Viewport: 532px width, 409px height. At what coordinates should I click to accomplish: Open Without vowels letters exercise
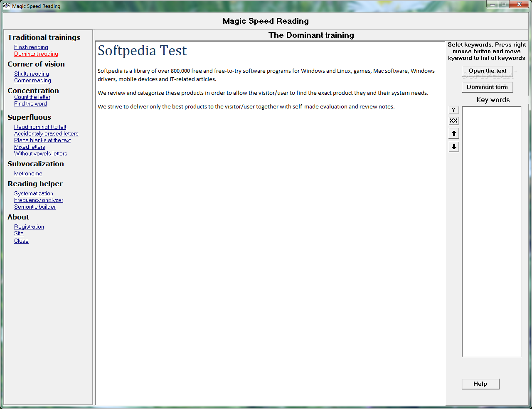click(x=40, y=154)
